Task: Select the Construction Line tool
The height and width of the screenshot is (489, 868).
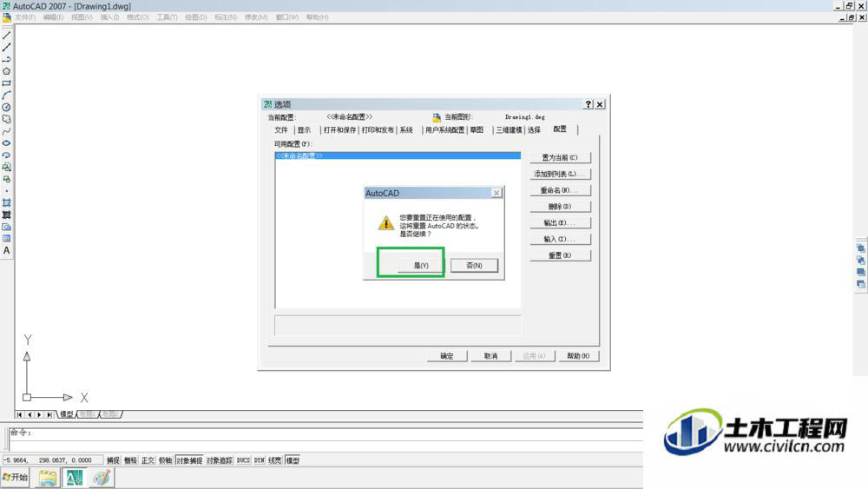Action: pos(7,48)
